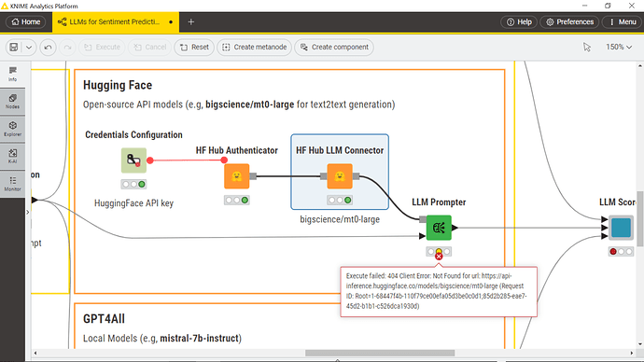
Task: Open the Nodes side panel
Action: click(x=12, y=101)
